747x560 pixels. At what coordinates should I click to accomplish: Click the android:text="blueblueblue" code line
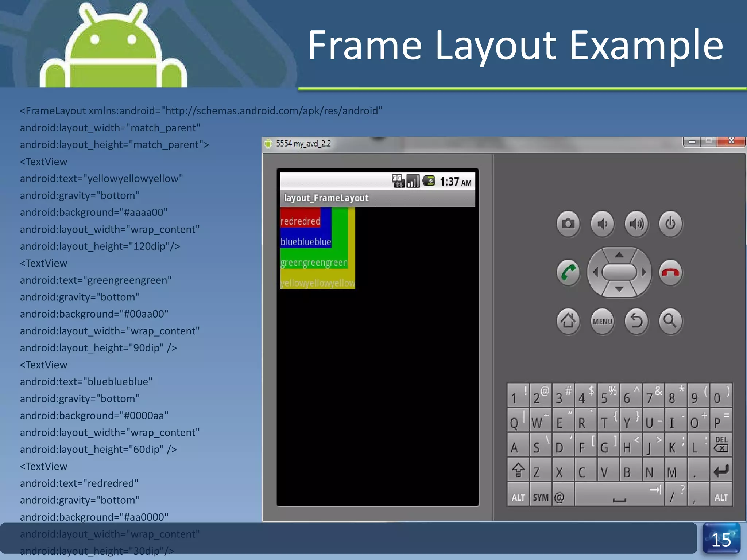(x=86, y=382)
